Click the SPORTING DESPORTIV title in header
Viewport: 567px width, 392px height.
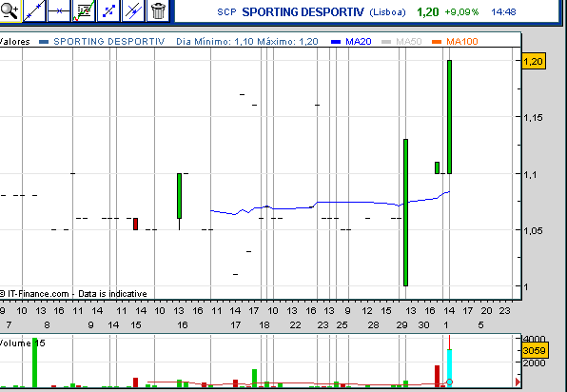click(303, 12)
